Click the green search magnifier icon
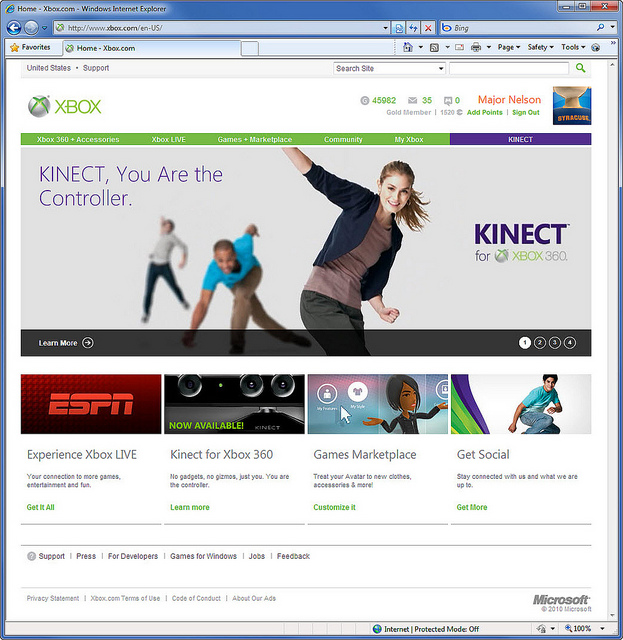The image size is (623, 640). coord(581,69)
